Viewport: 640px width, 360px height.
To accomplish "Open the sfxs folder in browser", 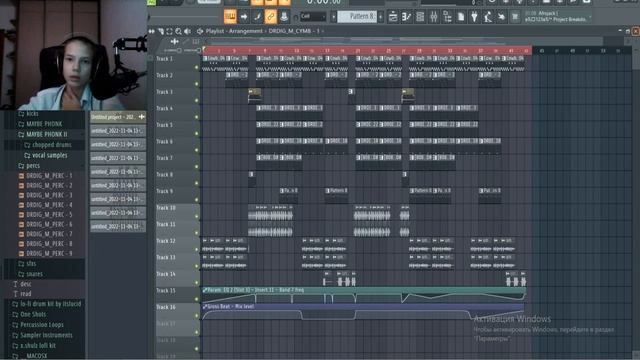I will click(27, 264).
